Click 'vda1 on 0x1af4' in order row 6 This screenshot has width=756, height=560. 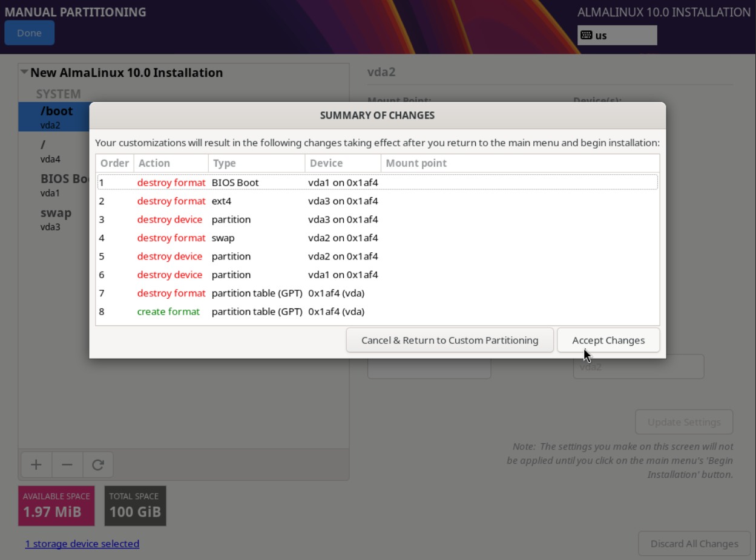[343, 275]
